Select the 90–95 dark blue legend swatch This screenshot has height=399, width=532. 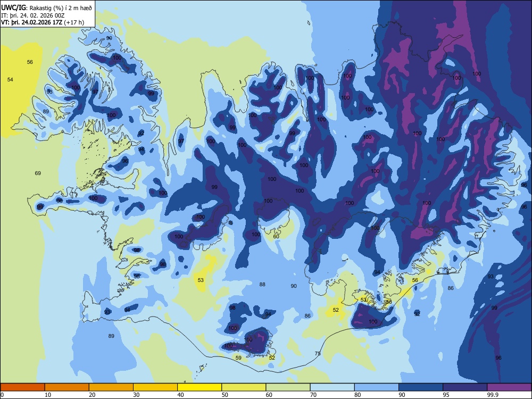tap(421, 387)
